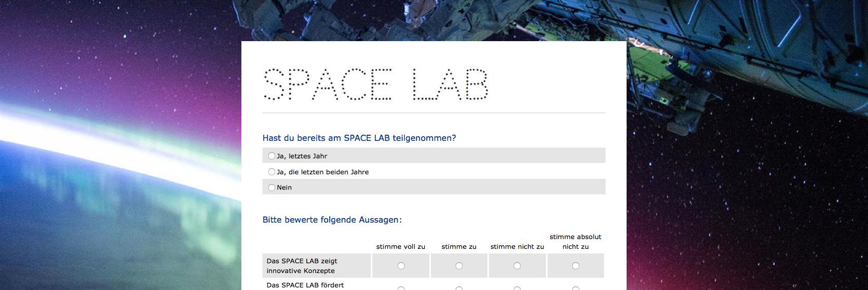
Task: Pick "stimme nicht zu" in the "SPACE LAB fördert" row
Action: (x=517, y=288)
